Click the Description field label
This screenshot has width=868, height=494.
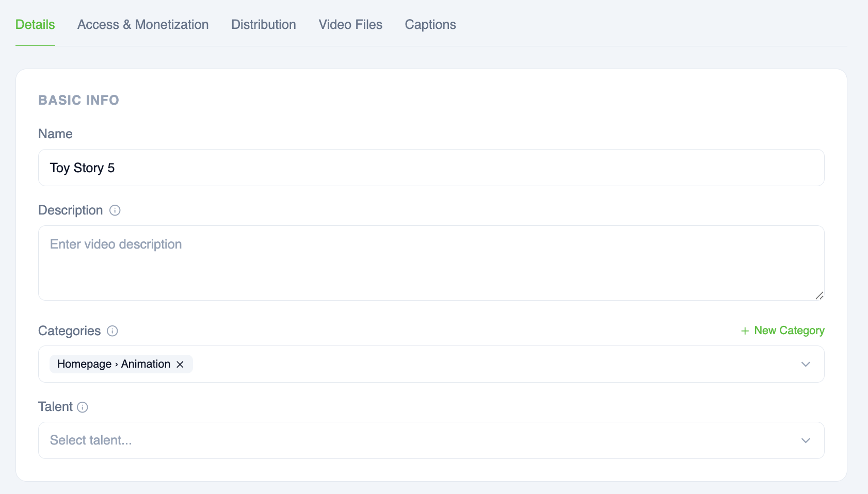tap(71, 210)
